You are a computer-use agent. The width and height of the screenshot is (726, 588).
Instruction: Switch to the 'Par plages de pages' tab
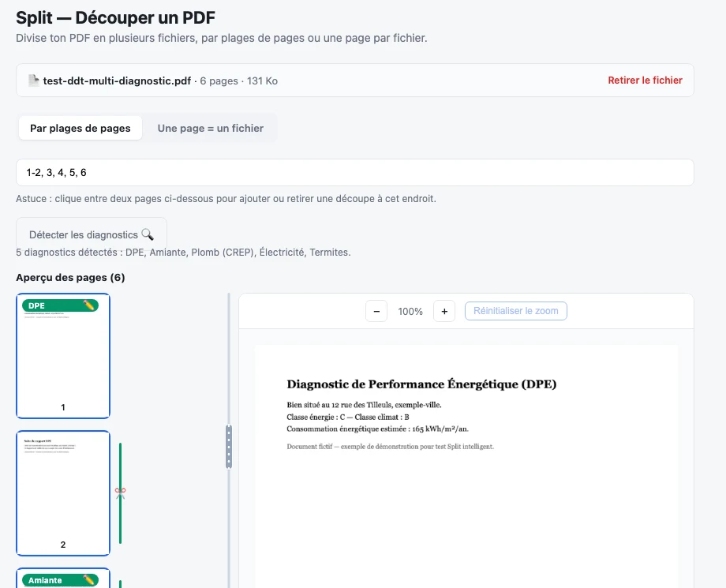coord(80,128)
